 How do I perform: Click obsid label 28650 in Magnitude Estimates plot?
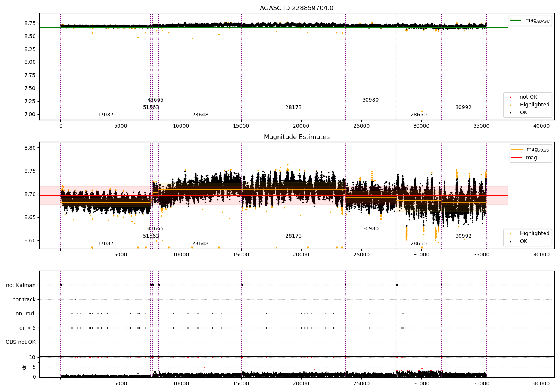(x=419, y=243)
